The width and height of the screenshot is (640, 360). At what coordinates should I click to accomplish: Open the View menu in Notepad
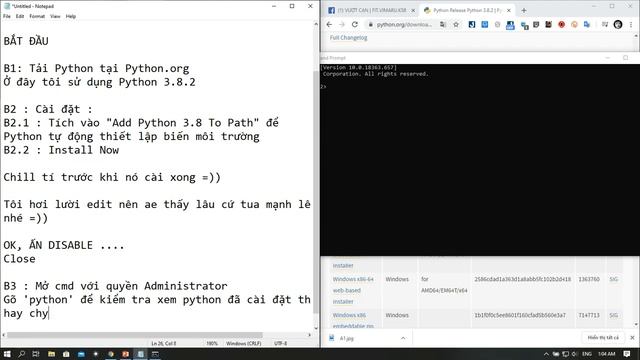pyautogui.click(x=55, y=16)
